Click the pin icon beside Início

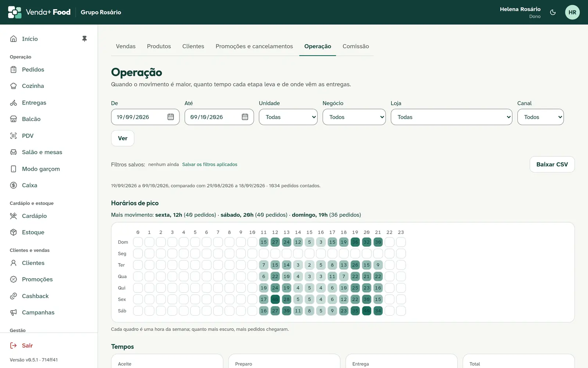point(85,39)
